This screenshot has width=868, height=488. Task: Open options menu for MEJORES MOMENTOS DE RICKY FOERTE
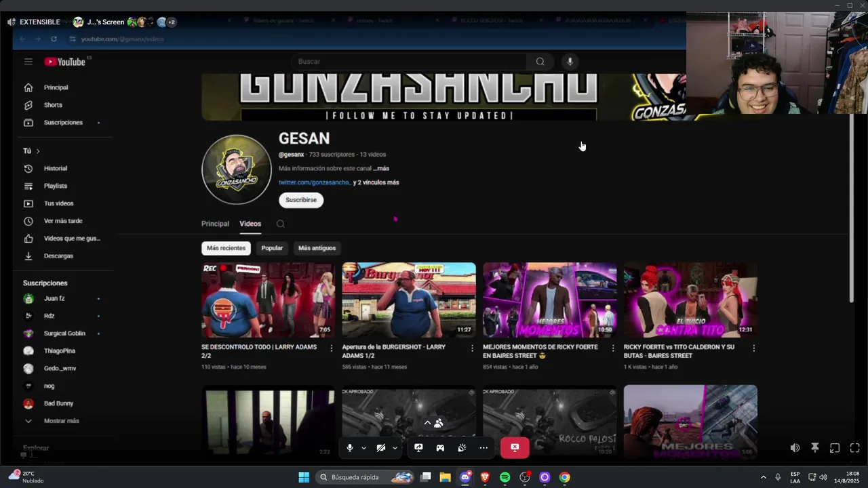point(613,348)
